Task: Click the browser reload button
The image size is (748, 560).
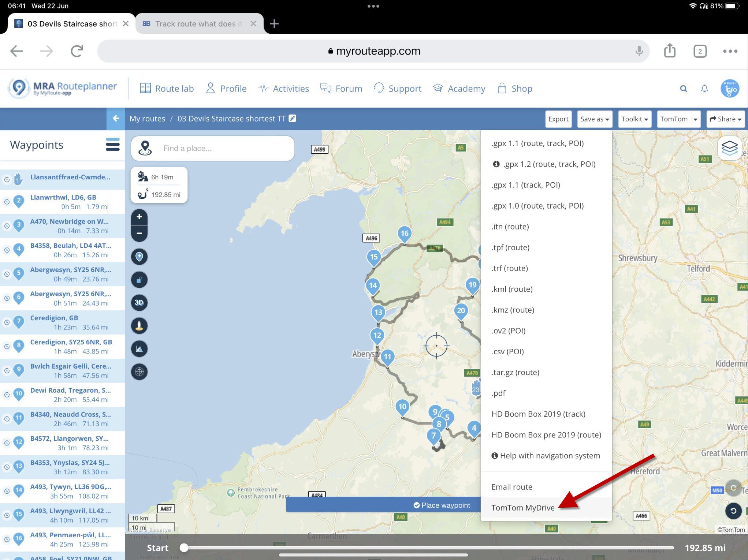Action: pos(77,51)
